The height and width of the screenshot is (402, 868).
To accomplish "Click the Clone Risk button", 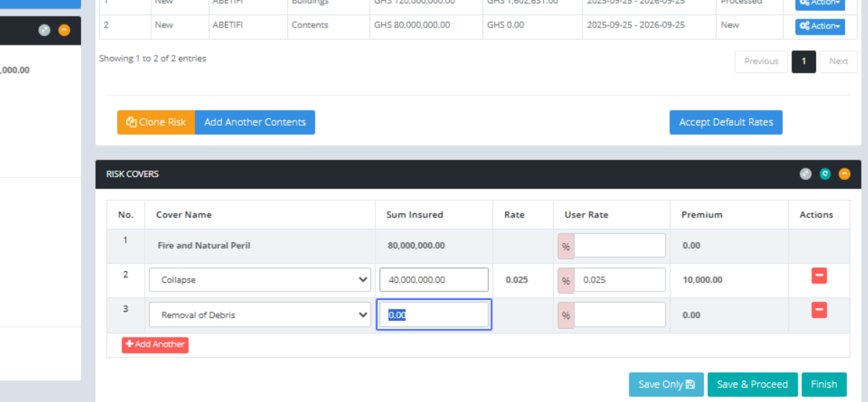I will coord(156,122).
